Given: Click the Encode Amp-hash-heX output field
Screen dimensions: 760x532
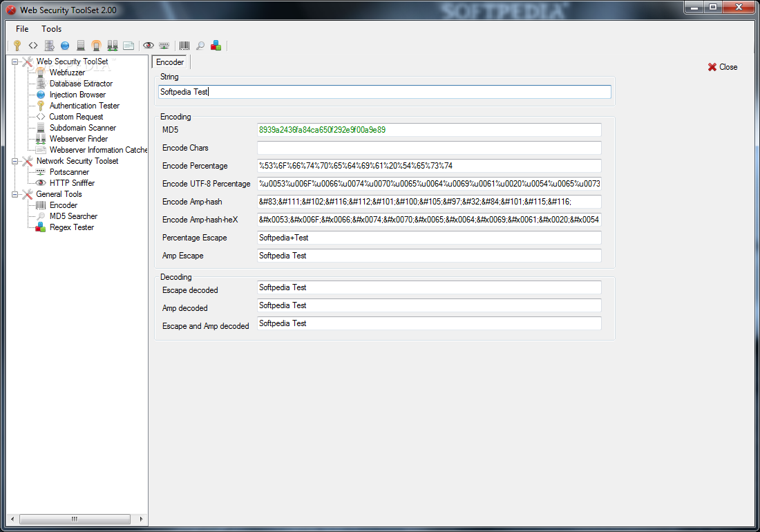Looking at the screenshot, I should (x=429, y=220).
